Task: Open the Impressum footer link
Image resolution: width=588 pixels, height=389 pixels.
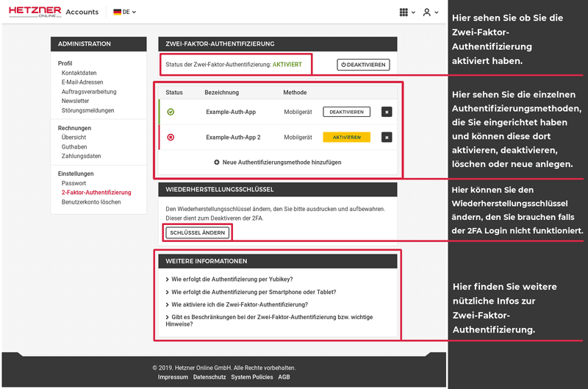Action: pos(173,377)
